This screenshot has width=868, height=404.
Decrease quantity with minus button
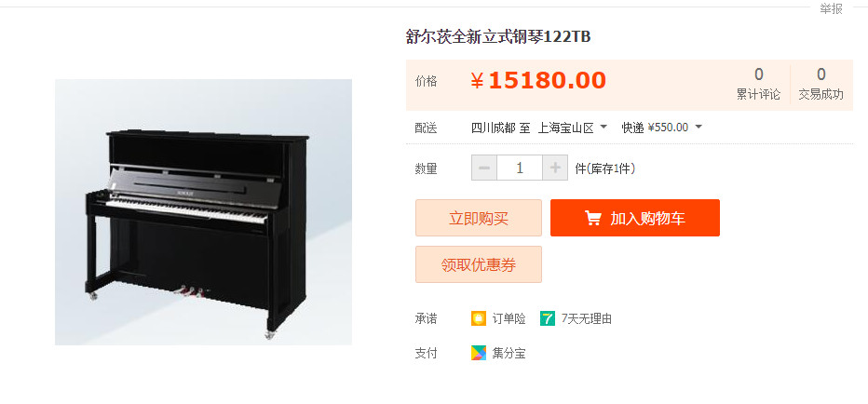pyautogui.click(x=483, y=168)
